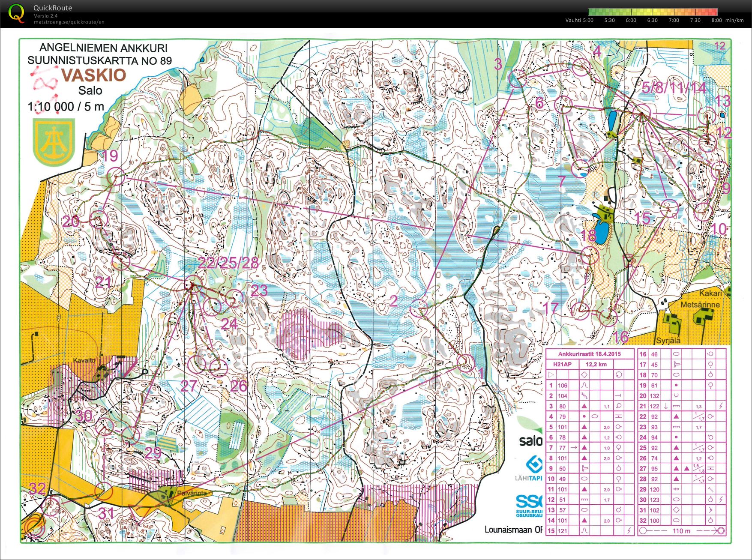Click control number 32 on the map
752x560 pixels.
(x=37, y=488)
